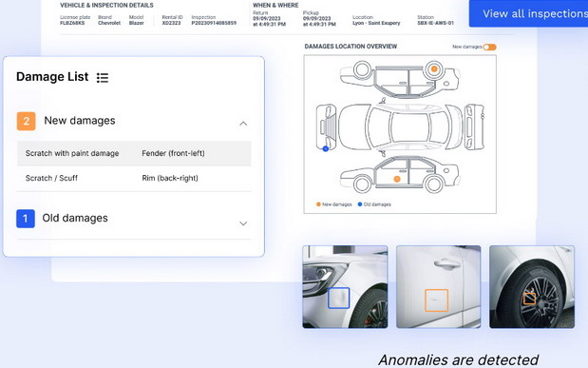Open the door scratch photo thumbnail

point(438,287)
